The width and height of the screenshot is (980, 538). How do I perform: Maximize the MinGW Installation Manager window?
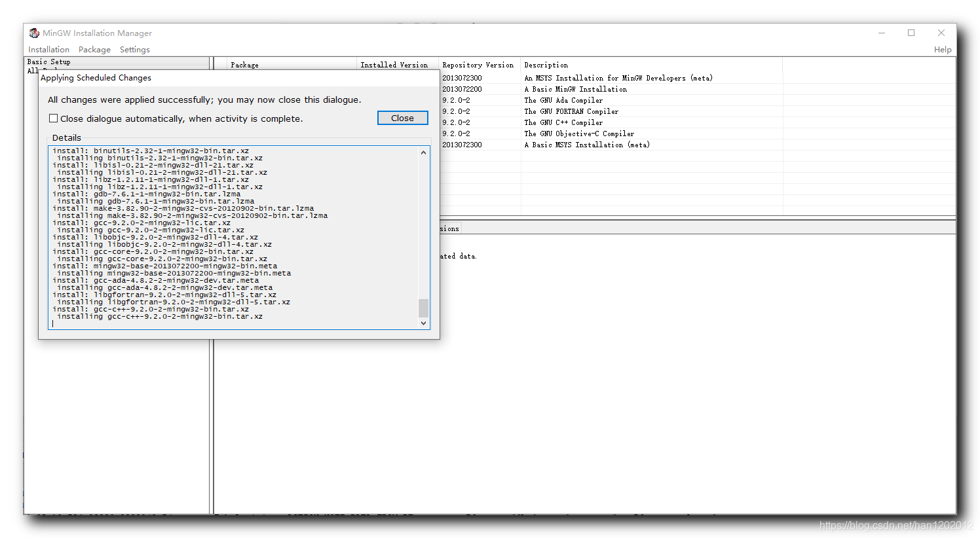[x=911, y=33]
